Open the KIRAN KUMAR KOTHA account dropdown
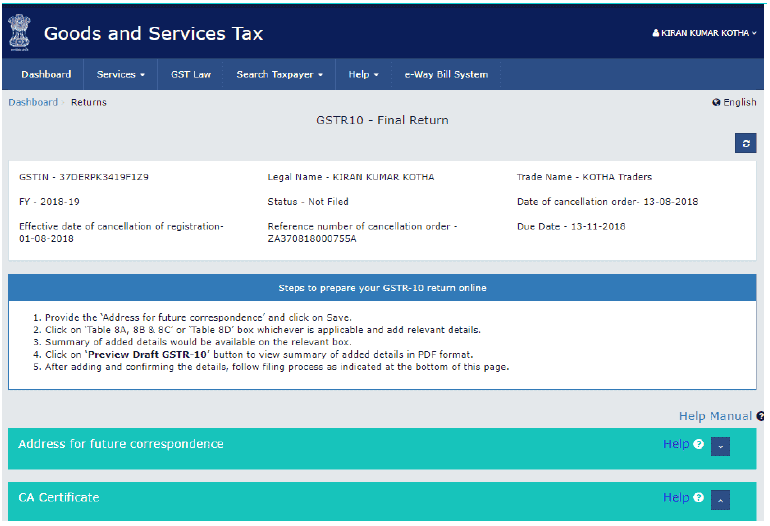770x526 pixels. [x=704, y=33]
